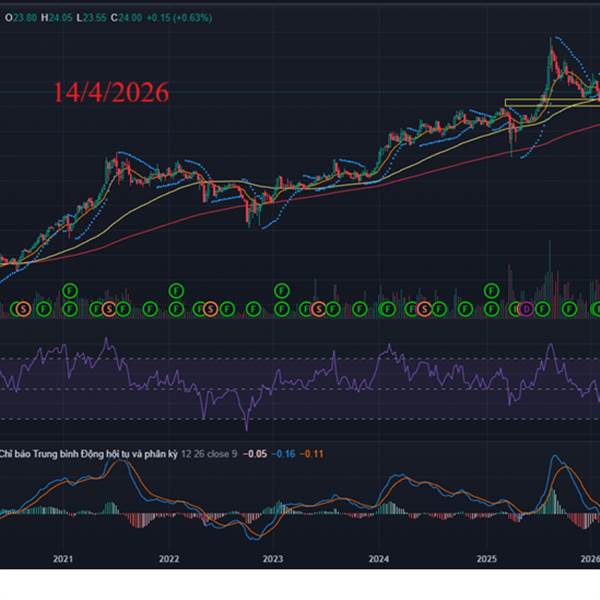Click the low price L23.55

91,18
